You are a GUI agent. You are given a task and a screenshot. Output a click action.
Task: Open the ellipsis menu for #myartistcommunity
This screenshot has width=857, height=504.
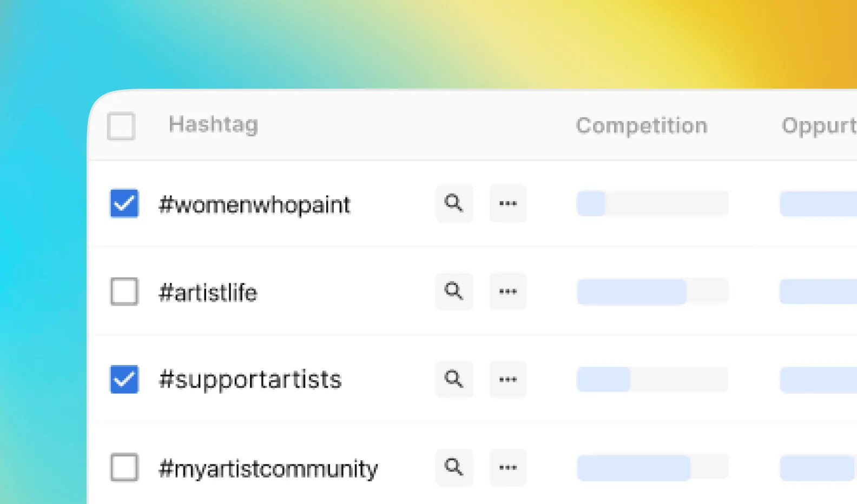coord(508,467)
